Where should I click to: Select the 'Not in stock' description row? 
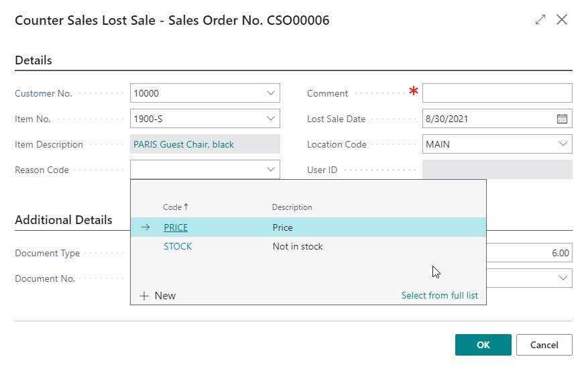pos(298,246)
